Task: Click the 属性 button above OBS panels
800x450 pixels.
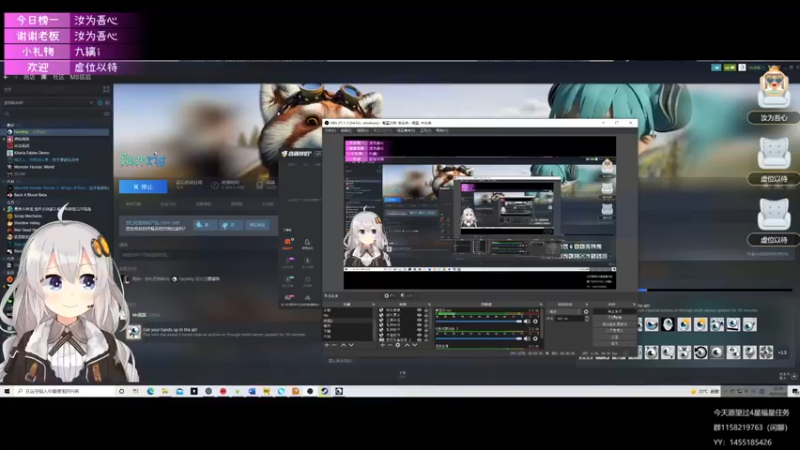Action: click(390, 295)
